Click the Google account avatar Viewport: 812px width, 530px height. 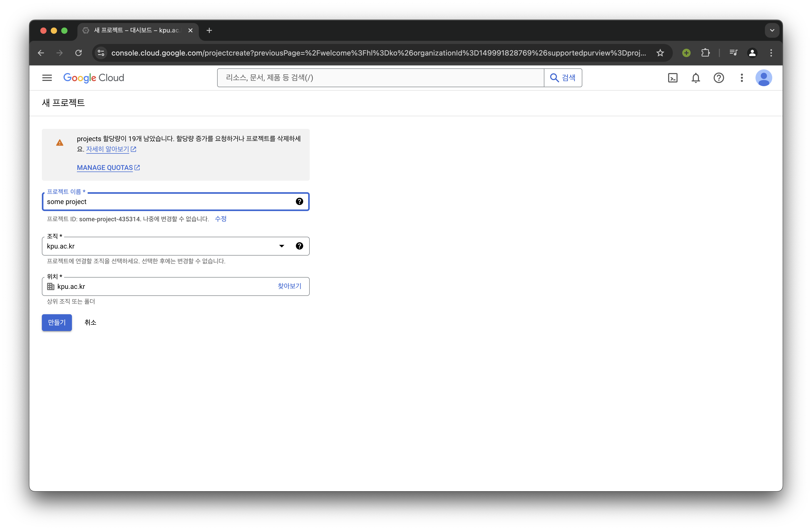coord(764,78)
